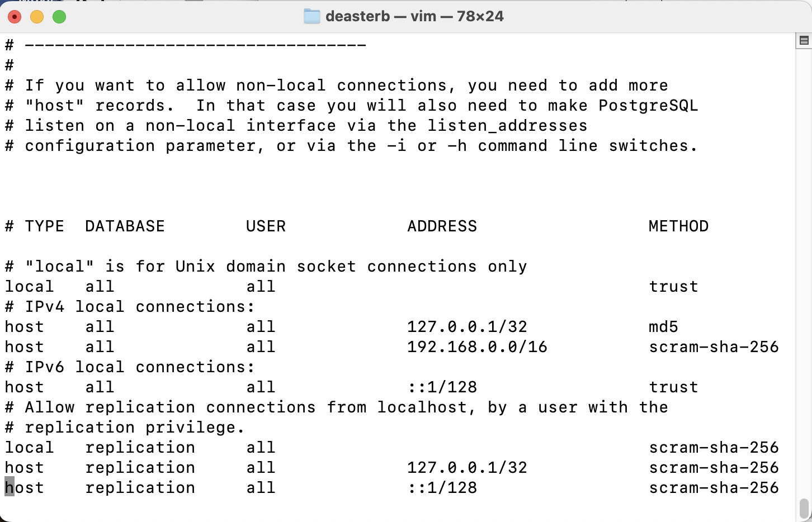Close the vim terminal window

tap(15, 17)
